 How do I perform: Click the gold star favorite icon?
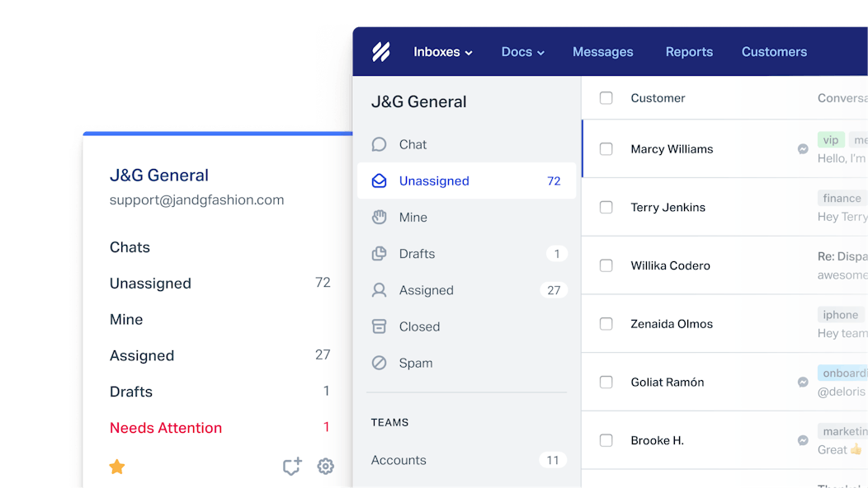tap(117, 467)
